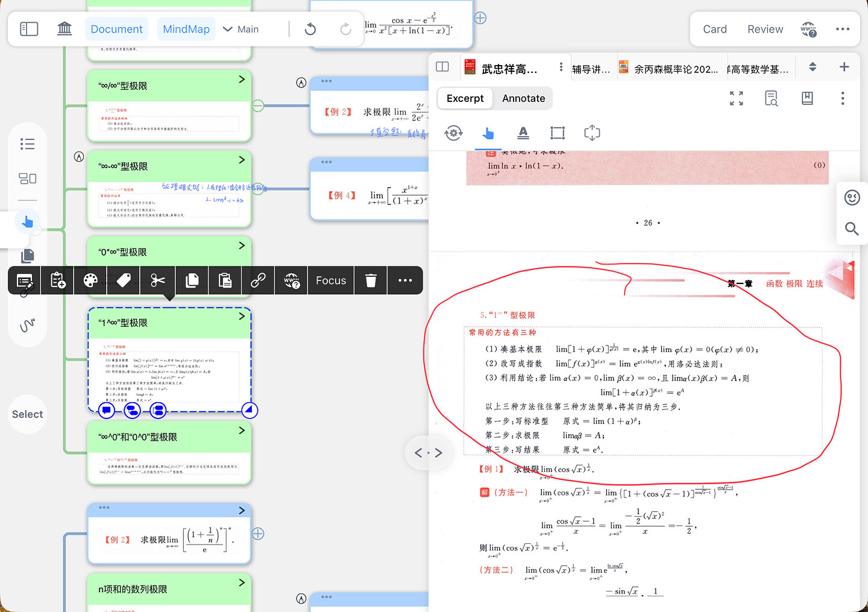Image resolution: width=868 pixels, height=612 pixels.
Task: Select the hand pointer tool in document
Action: tap(488, 133)
